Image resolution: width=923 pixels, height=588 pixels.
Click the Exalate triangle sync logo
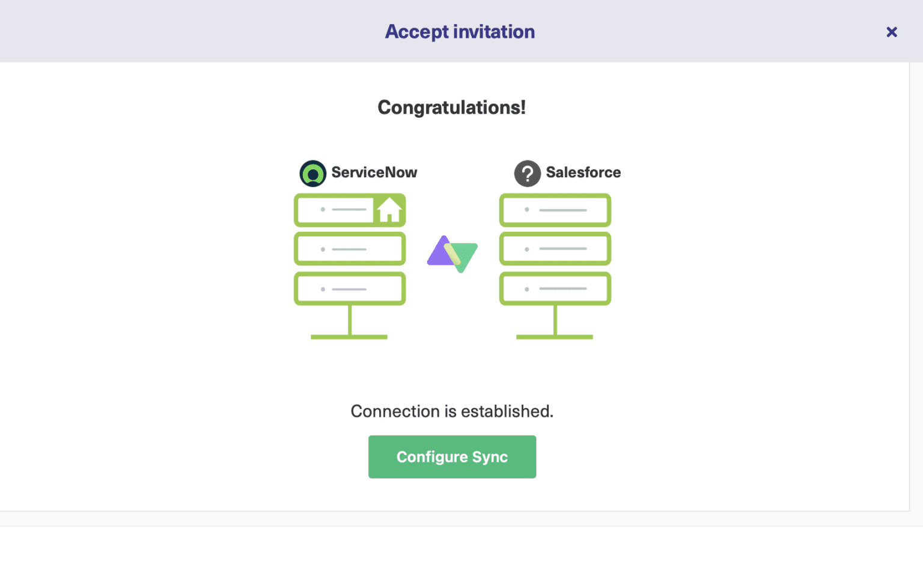tap(452, 254)
